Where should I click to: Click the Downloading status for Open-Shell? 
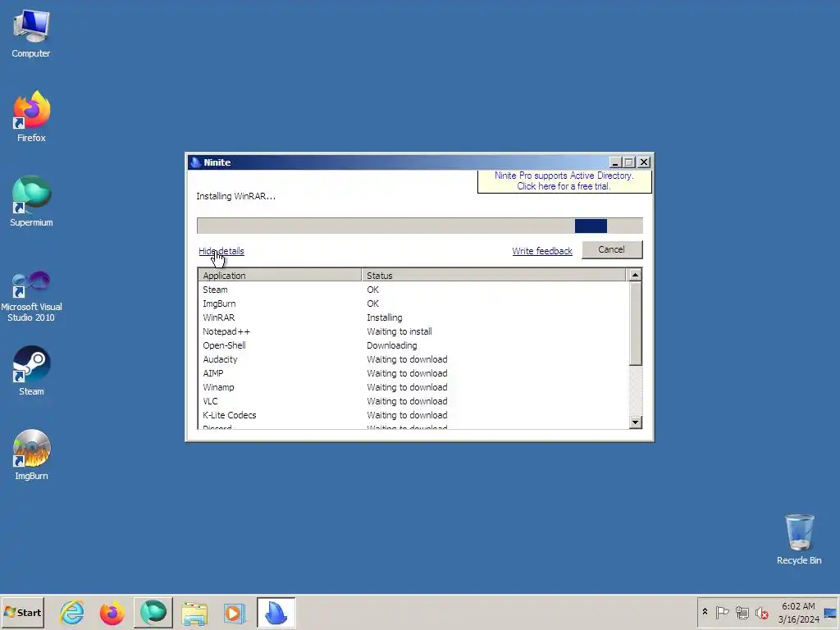391,345
